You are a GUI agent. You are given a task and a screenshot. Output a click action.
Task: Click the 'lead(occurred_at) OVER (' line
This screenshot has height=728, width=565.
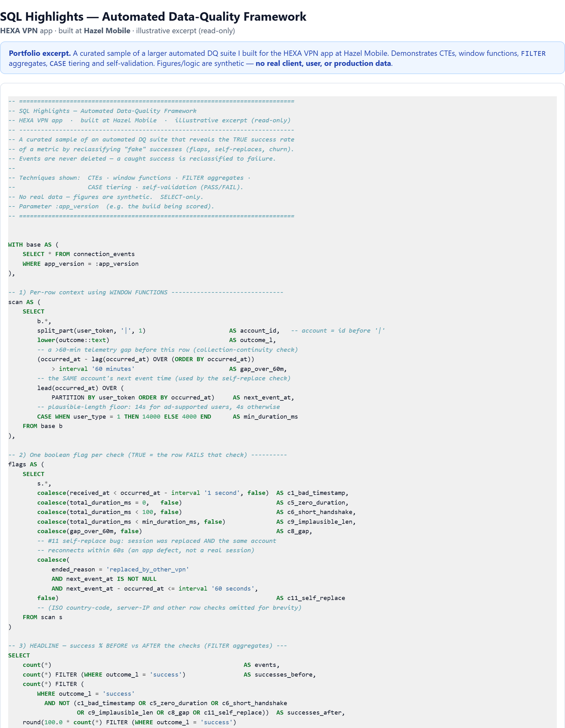coord(81,388)
